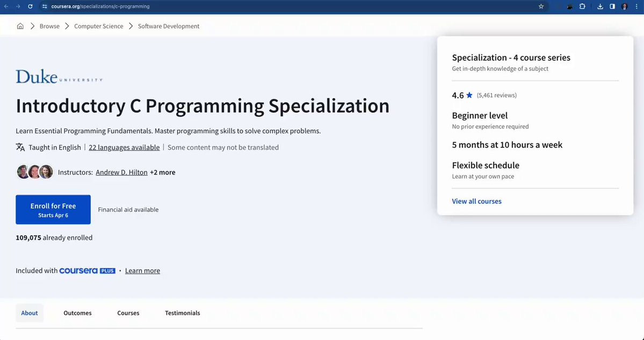
Task: Click Learn at your own pace text
Action: click(483, 176)
